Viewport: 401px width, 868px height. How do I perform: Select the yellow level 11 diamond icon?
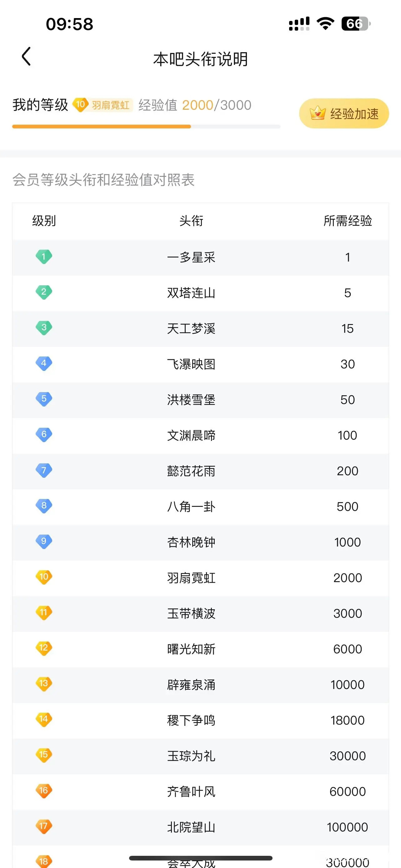[x=44, y=612]
